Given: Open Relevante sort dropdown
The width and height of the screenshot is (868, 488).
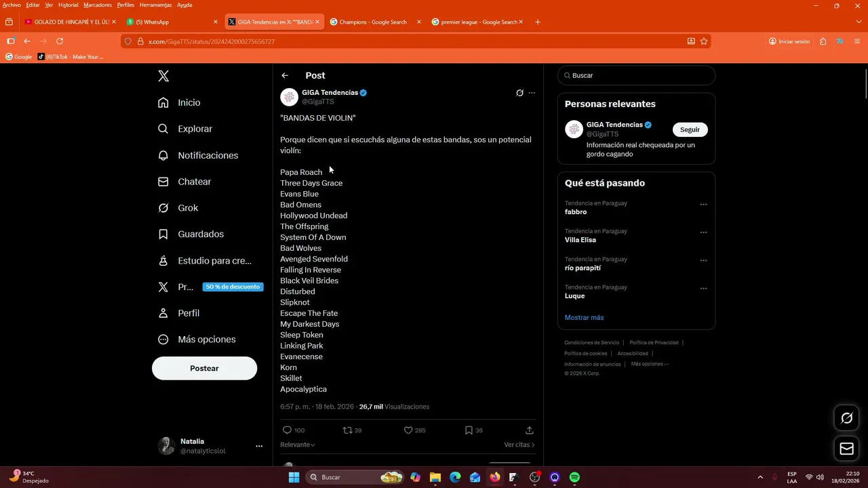Looking at the screenshot, I should point(298,445).
